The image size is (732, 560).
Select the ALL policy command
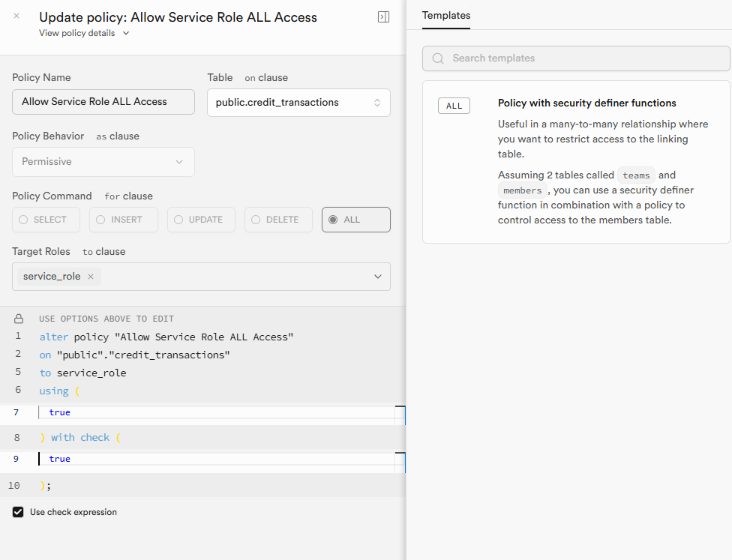pos(356,220)
